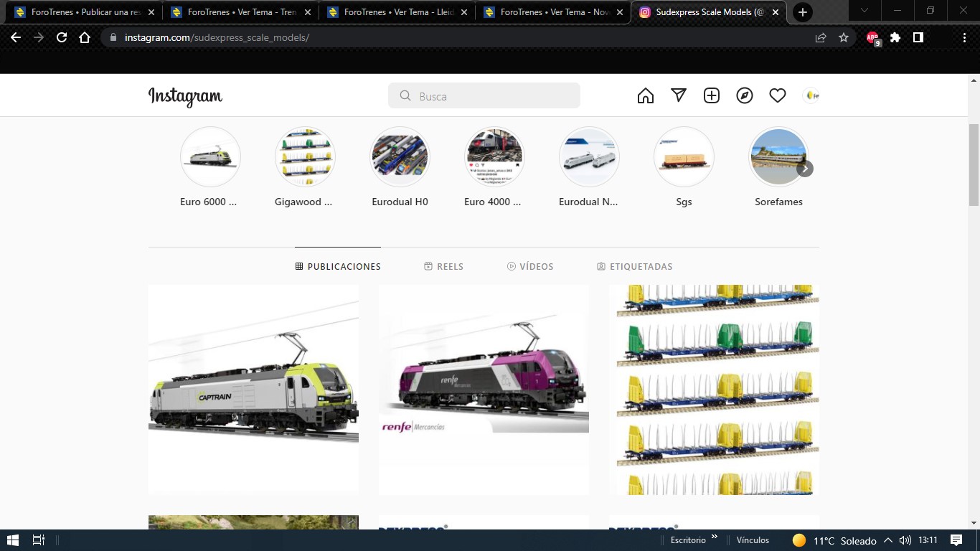The width and height of the screenshot is (980, 551).
Task: Select the Publicaciones tab
Action: point(338,266)
